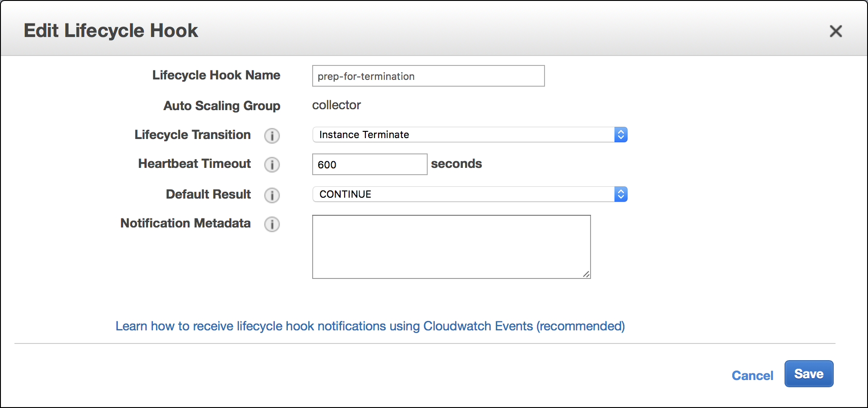Image resolution: width=868 pixels, height=408 pixels.
Task: Click inside the Lifecycle Hook Name field
Action: pos(428,76)
